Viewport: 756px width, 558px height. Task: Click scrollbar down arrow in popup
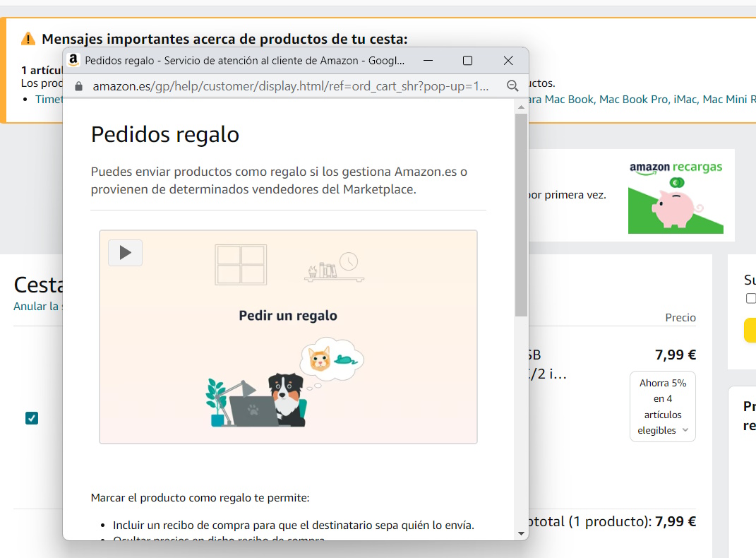pos(521,533)
